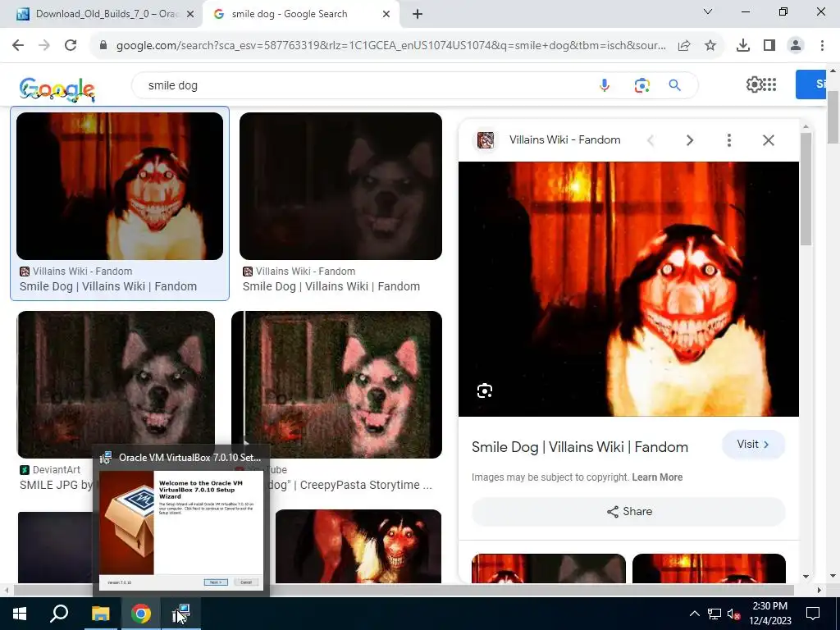Close the image preview panel
840x630 pixels.
click(x=768, y=140)
